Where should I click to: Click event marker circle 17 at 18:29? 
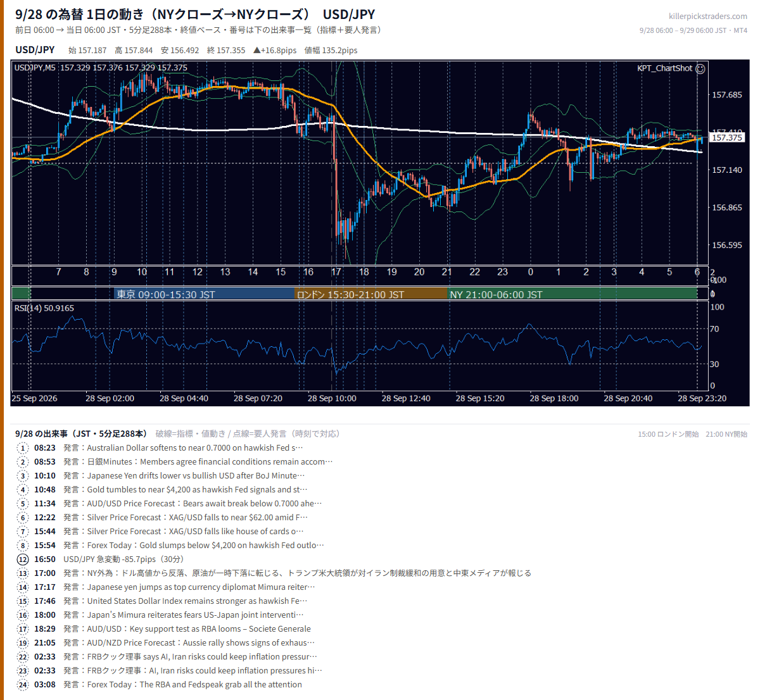click(x=23, y=629)
